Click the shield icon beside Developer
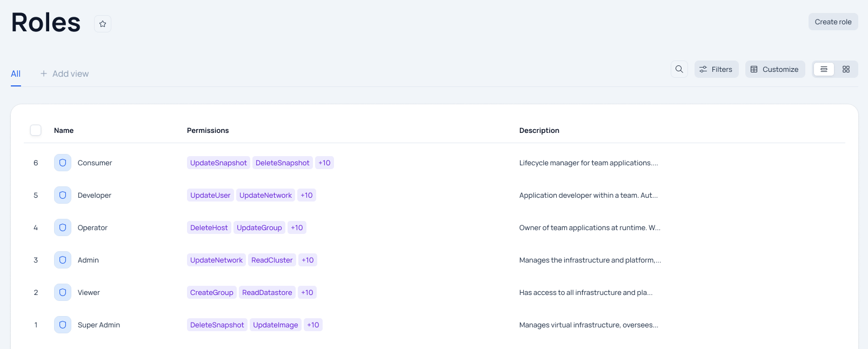Image resolution: width=868 pixels, height=349 pixels. tap(63, 195)
